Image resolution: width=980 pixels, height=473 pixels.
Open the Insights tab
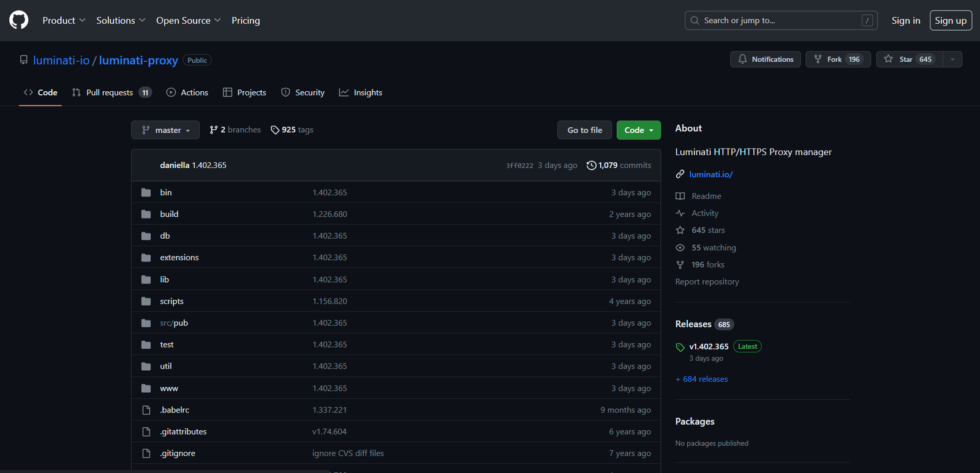point(361,92)
